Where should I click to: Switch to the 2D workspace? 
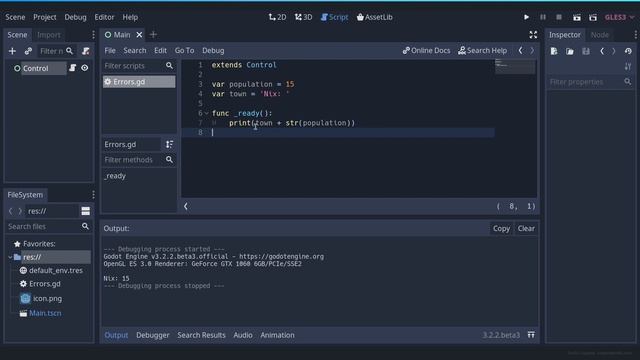coord(278,17)
